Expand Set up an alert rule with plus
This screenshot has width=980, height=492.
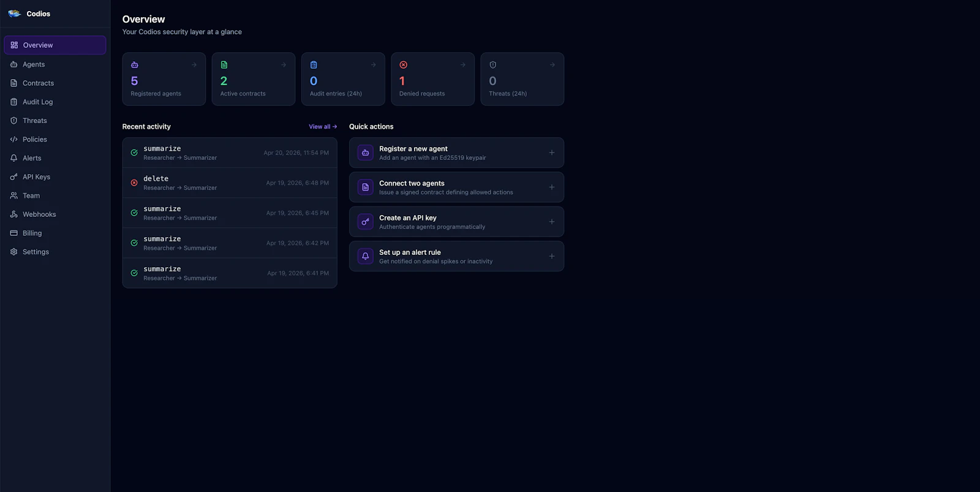pos(552,256)
